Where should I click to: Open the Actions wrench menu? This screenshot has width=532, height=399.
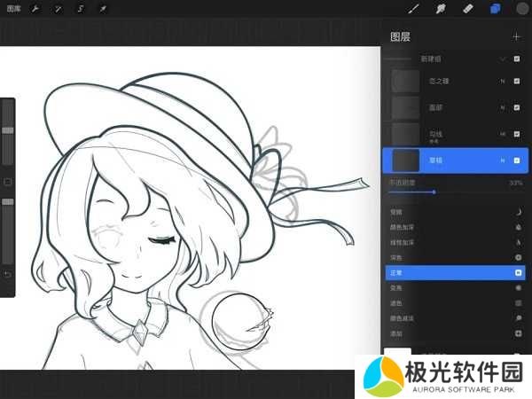tap(35, 9)
